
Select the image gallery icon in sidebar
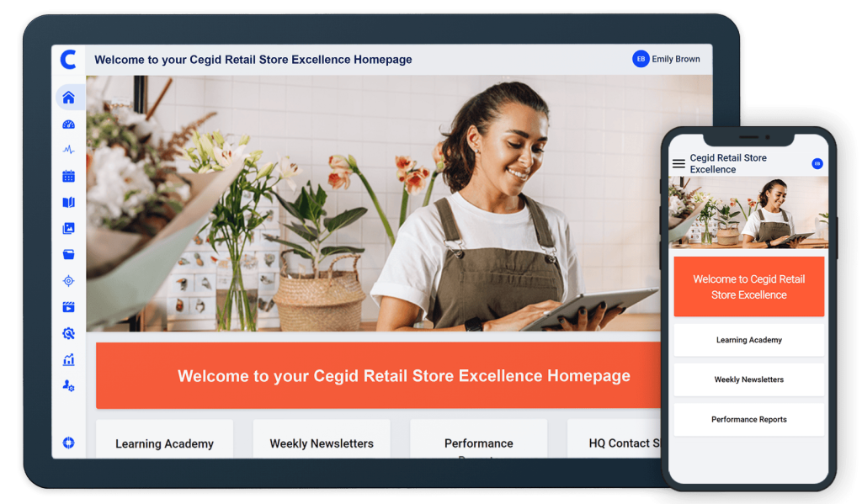pyautogui.click(x=69, y=228)
